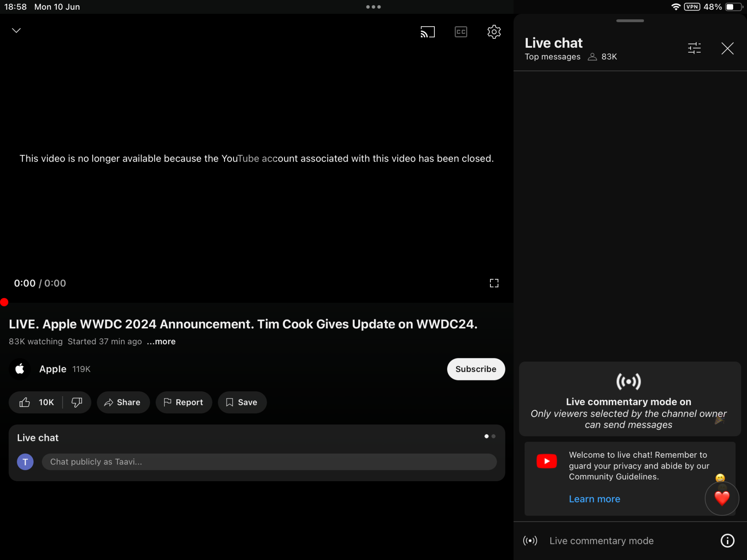Save the video to playlist

point(242,402)
